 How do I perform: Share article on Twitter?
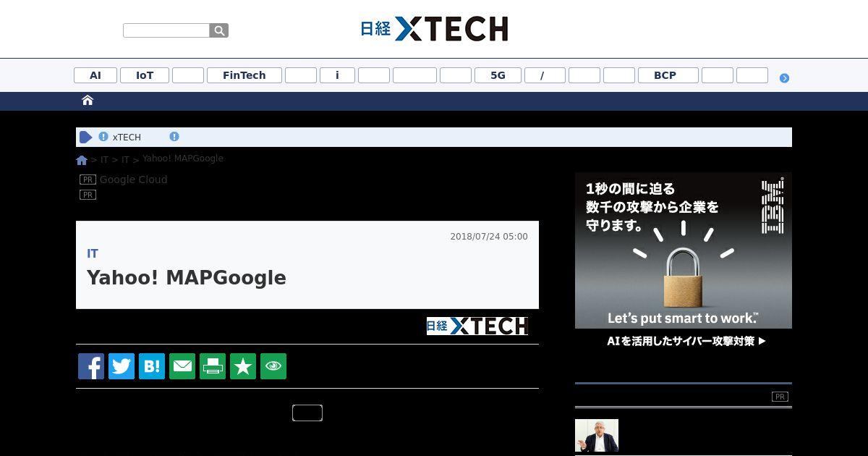click(x=122, y=366)
